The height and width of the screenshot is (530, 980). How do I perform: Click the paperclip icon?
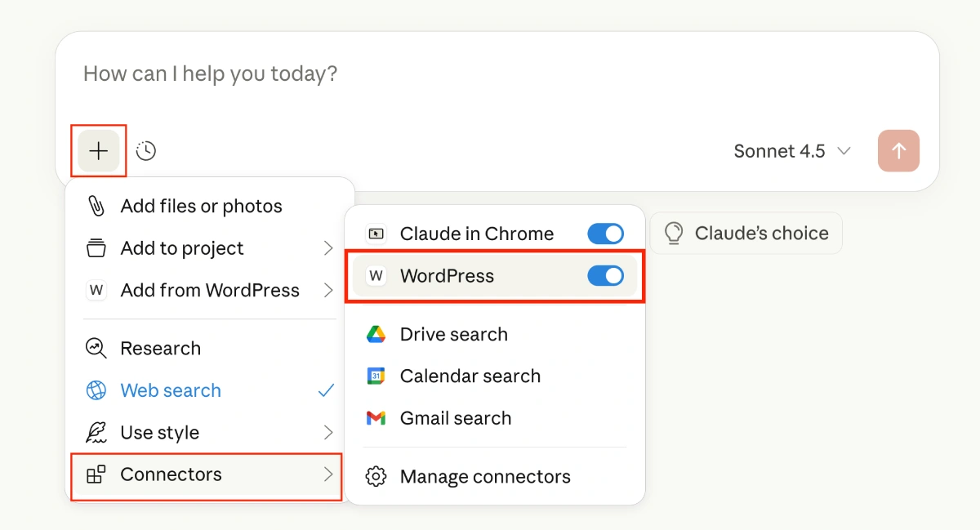point(96,206)
